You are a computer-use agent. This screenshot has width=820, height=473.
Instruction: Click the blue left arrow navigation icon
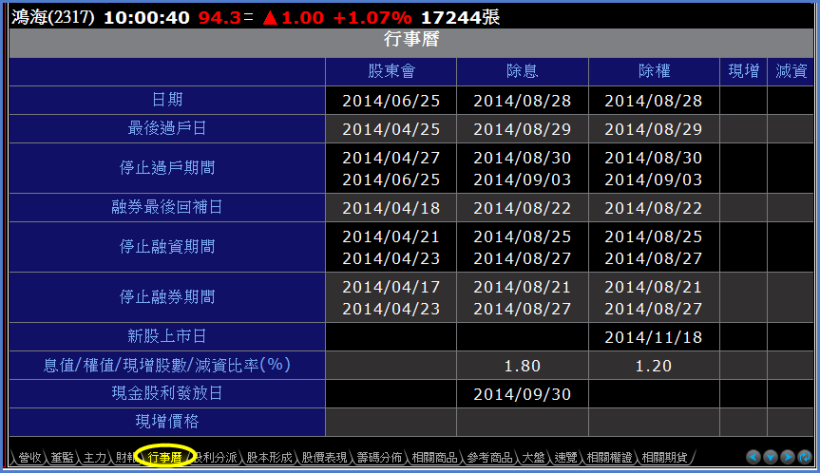pos(753,457)
